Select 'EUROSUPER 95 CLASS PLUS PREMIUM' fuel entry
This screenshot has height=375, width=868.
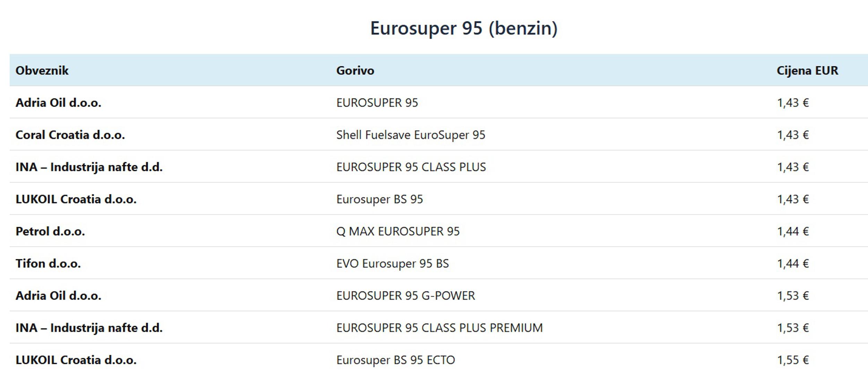pos(439,328)
